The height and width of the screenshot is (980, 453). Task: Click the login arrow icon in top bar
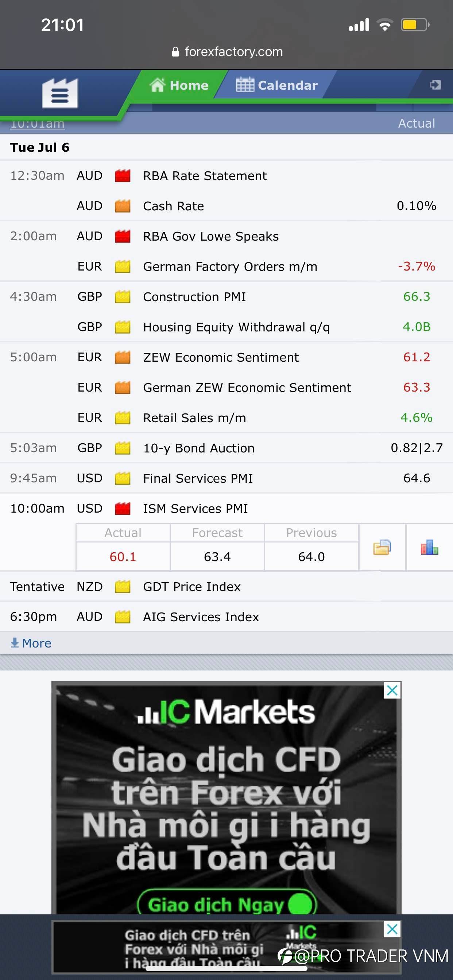coord(435,85)
